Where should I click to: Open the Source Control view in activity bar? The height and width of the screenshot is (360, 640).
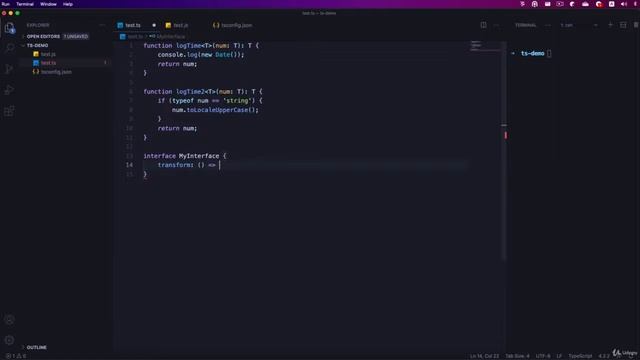(9, 69)
